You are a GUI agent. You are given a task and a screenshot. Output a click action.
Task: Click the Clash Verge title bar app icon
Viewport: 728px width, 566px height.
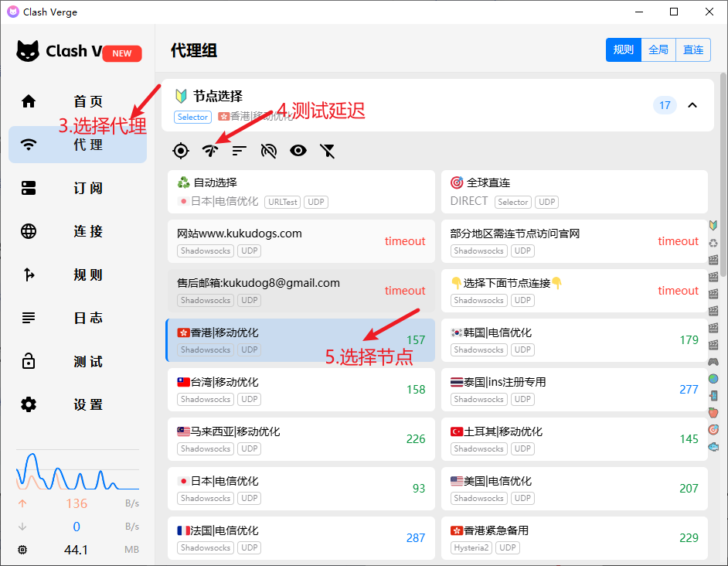[13, 12]
